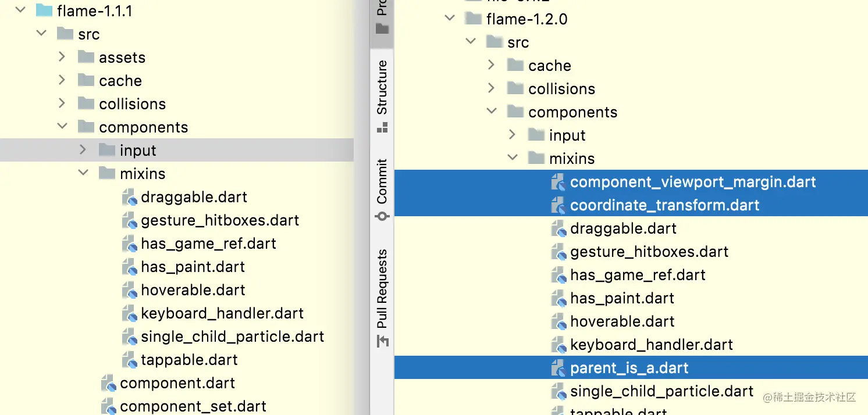Select hoverable.dart under flame-1.1.1
Image resolution: width=868 pixels, height=415 pixels.
[x=193, y=290]
